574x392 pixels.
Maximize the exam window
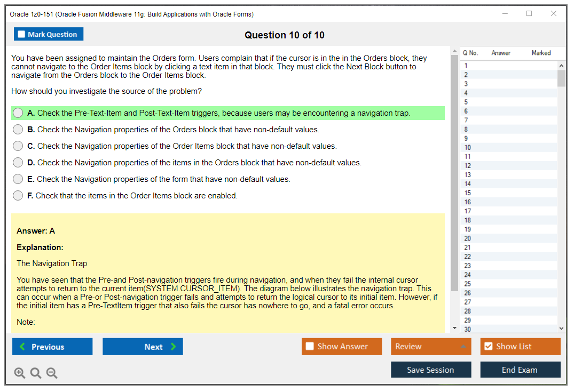click(x=529, y=14)
